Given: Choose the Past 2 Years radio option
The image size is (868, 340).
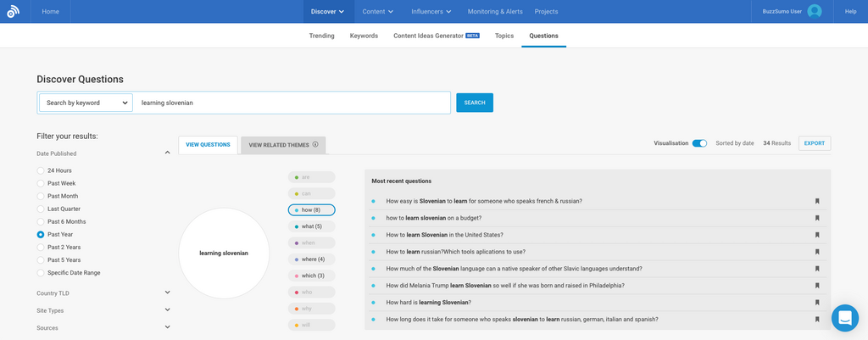Looking at the screenshot, I should (41, 247).
